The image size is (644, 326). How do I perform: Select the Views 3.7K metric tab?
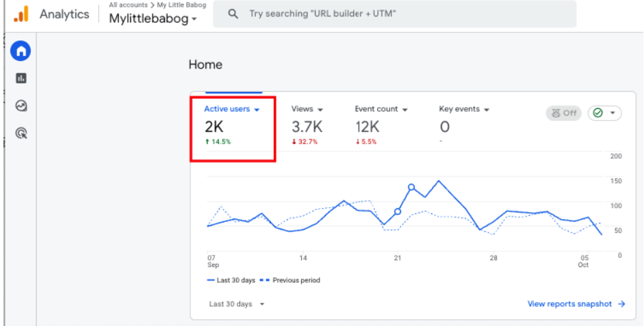(x=307, y=127)
